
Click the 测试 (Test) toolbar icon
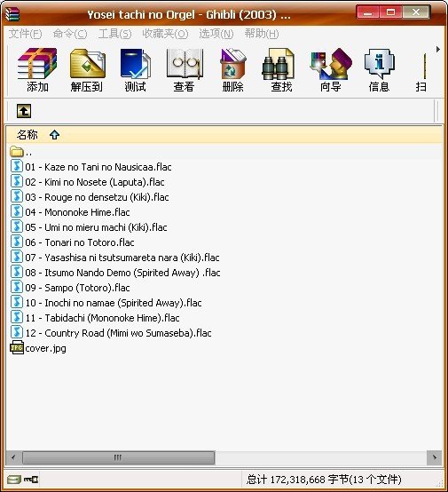click(136, 70)
